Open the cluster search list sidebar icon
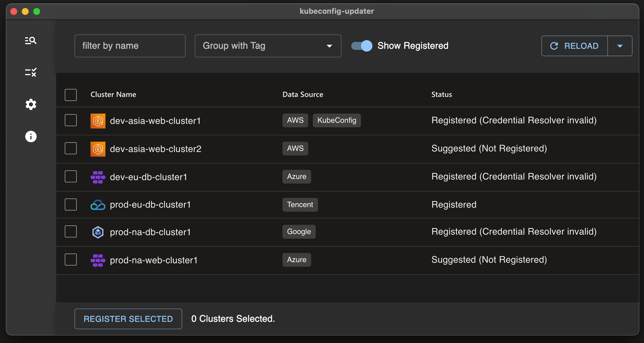Screen dimensions: 644x343 [31, 40]
